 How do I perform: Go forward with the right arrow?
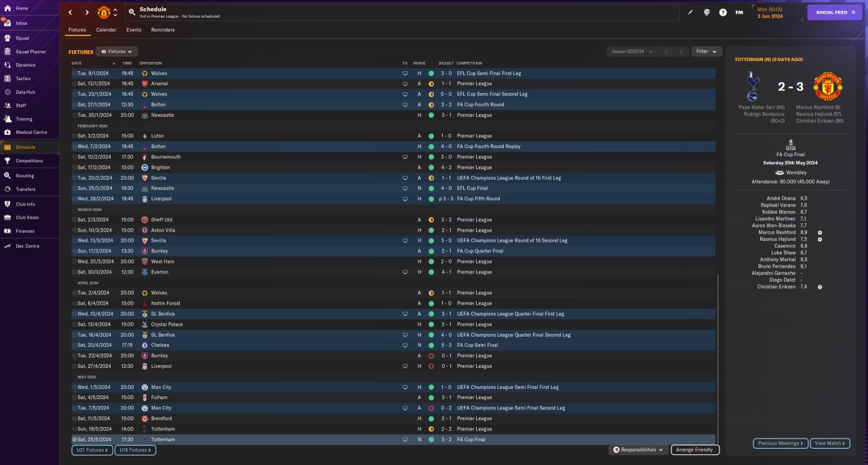87,12
